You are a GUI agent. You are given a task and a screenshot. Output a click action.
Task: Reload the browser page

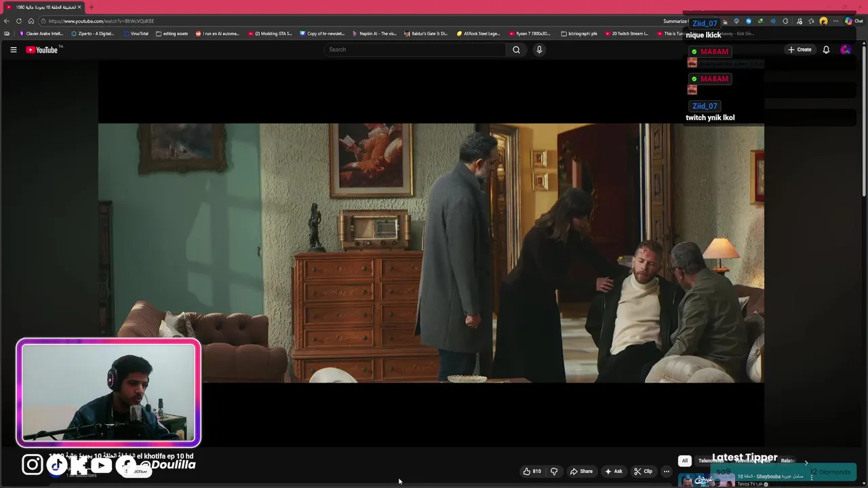pos(19,21)
